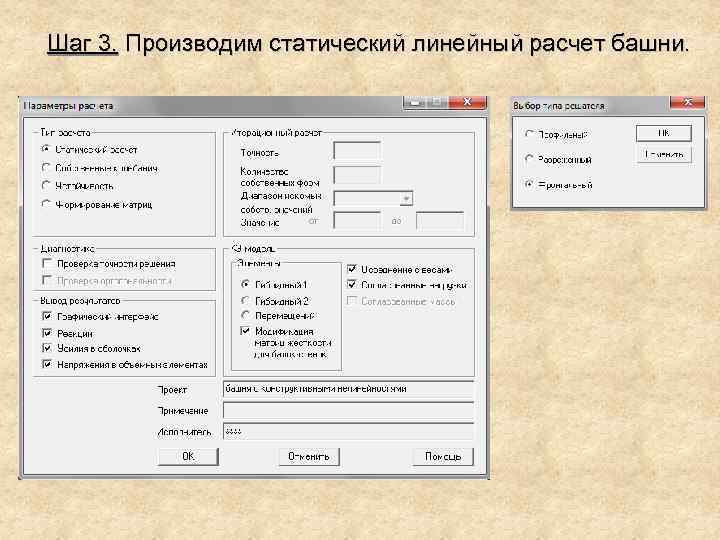Minimize the Параметры расчета window

415,102
